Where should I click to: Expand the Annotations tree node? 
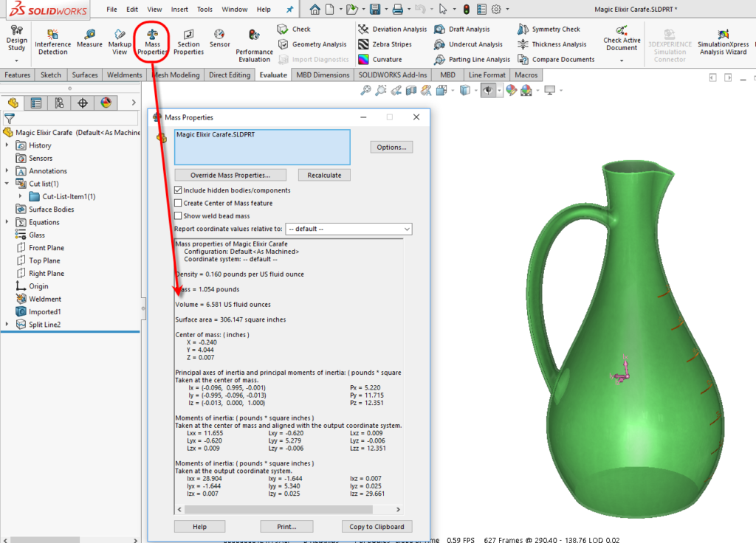tap(7, 170)
